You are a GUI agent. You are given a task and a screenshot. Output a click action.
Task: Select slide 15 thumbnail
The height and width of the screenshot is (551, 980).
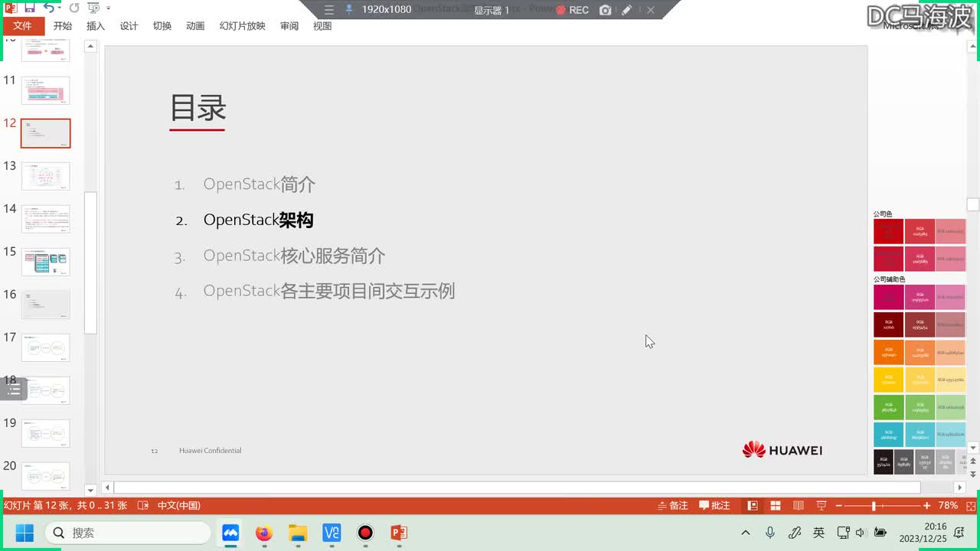[x=45, y=262]
